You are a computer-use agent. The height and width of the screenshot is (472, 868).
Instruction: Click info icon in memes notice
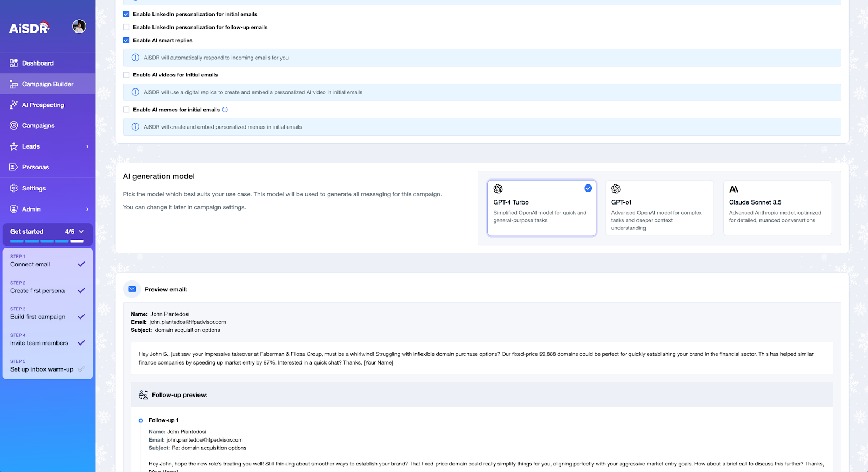[136, 127]
